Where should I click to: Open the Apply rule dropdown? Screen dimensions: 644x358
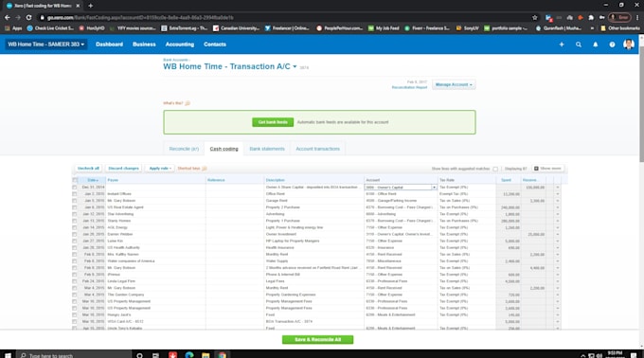[160, 169]
